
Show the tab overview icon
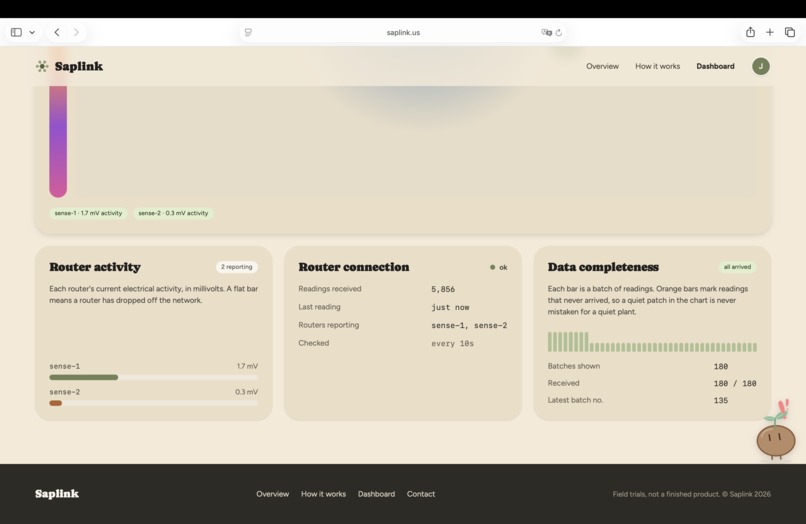click(x=790, y=32)
